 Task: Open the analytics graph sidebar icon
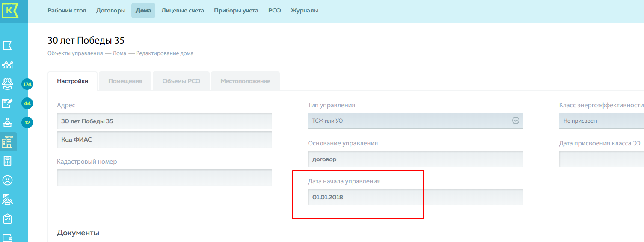click(7, 65)
